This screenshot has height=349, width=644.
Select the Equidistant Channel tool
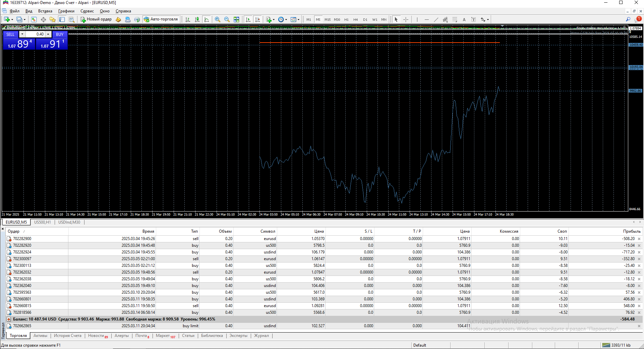[445, 19]
